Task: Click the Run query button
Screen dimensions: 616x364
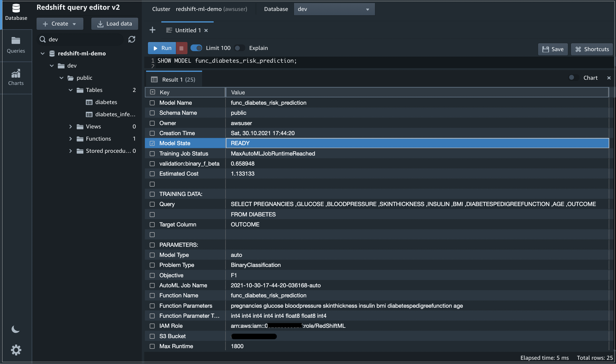Action: click(x=162, y=48)
